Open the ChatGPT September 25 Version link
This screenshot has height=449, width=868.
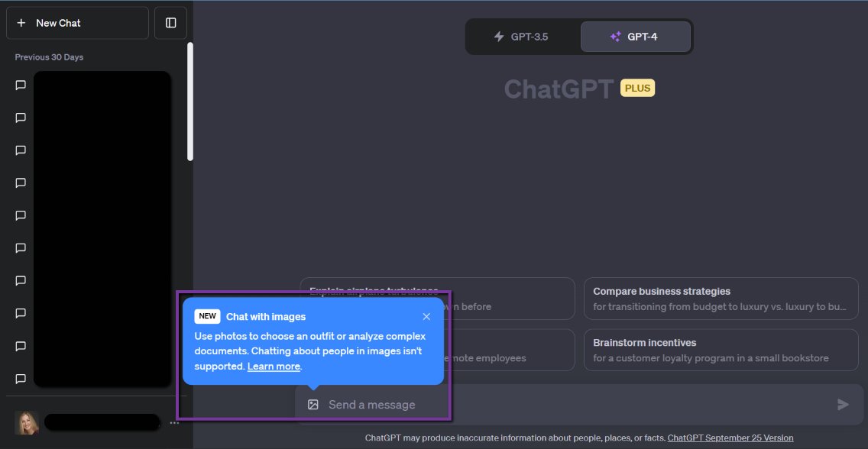730,438
